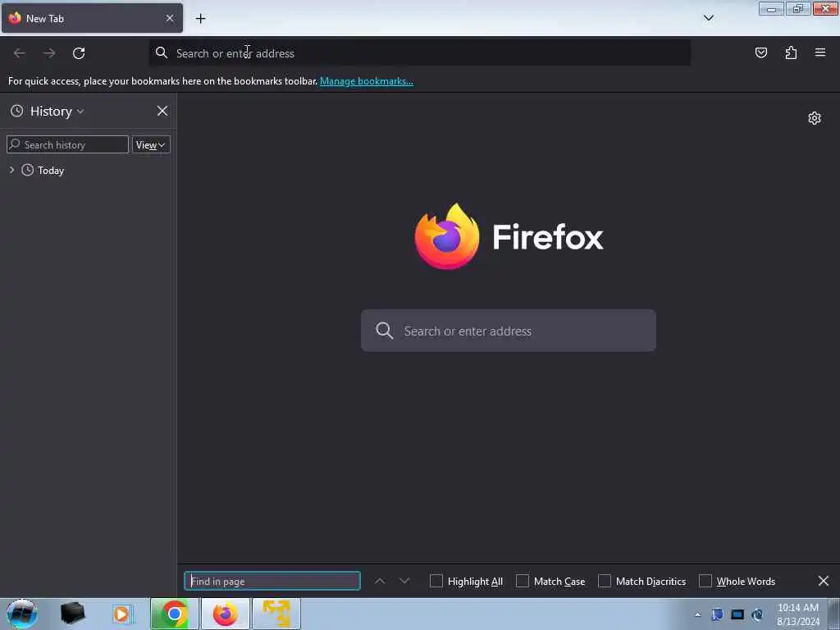This screenshot has width=840, height=630.
Task: Click the monitor system tray icon
Action: coord(737,614)
